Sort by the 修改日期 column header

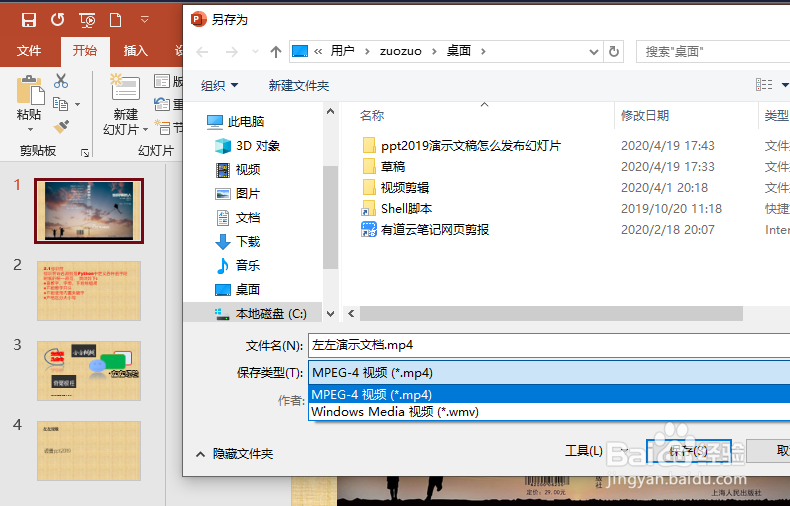[644, 116]
